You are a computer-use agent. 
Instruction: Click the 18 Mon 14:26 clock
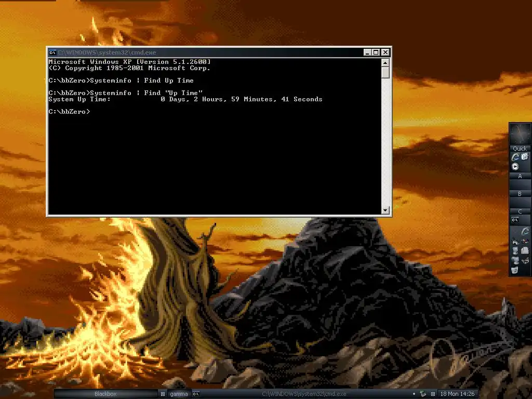click(x=457, y=394)
